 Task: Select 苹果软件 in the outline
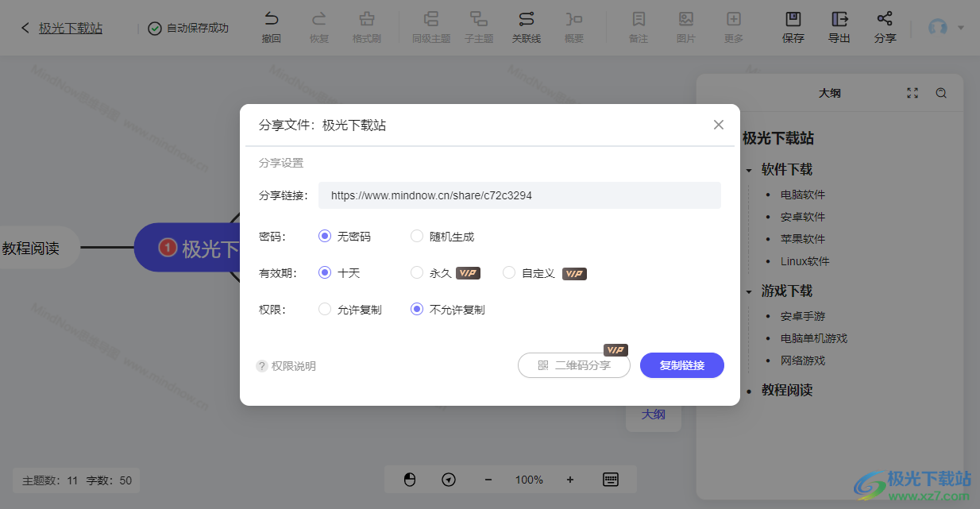pos(803,239)
